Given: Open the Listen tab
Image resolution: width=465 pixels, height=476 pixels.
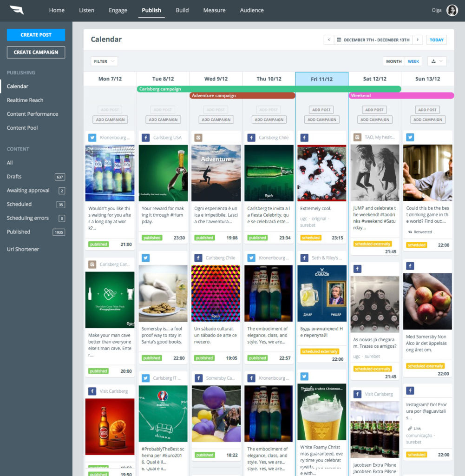Looking at the screenshot, I should pyautogui.click(x=86, y=10).
